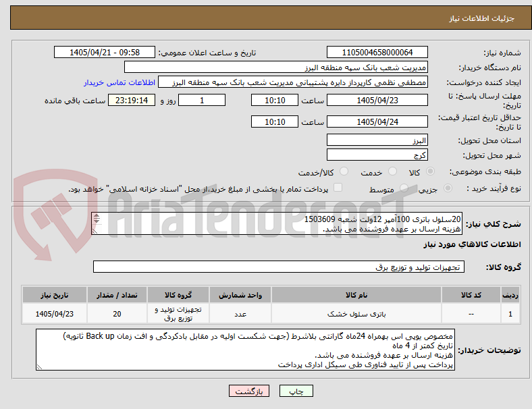The height and width of the screenshot is (409, 532).
Task: Click the نام کالا column header
Action: 356,295
